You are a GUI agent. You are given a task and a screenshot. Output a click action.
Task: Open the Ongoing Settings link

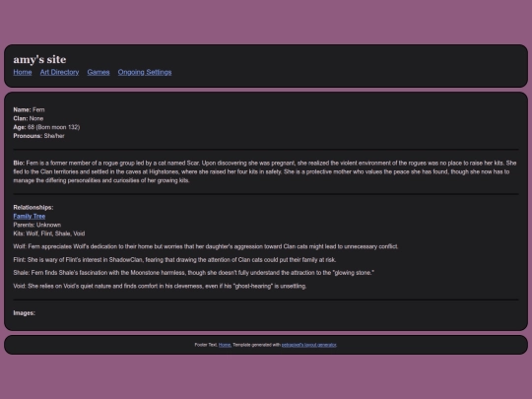coord(145,72)
